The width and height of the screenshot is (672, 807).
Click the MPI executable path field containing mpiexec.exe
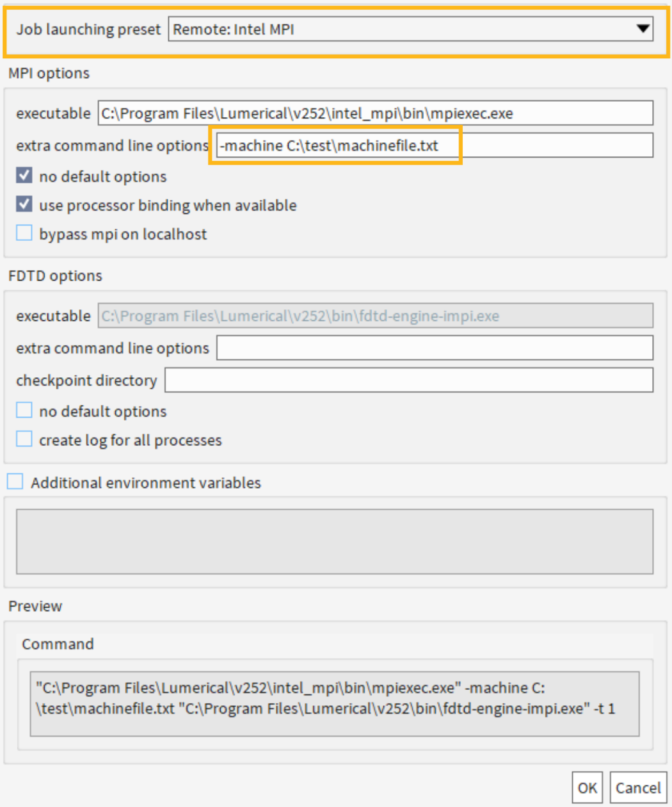pyautogui.click(x=376, y=113)
